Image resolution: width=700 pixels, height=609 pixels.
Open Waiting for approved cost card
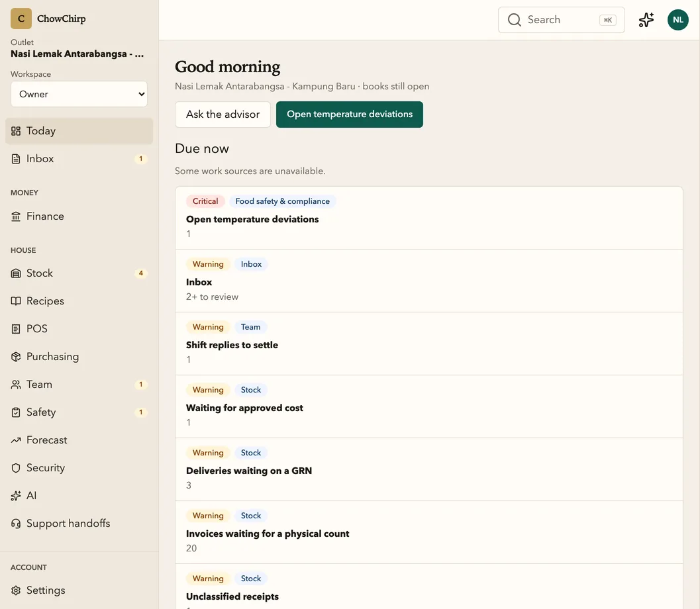[x=429, y=406]
